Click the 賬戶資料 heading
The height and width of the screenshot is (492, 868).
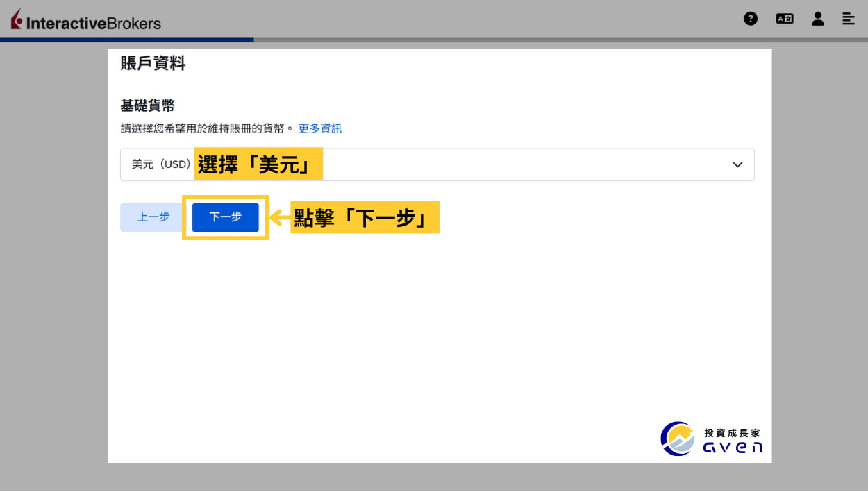coord(153,64)
